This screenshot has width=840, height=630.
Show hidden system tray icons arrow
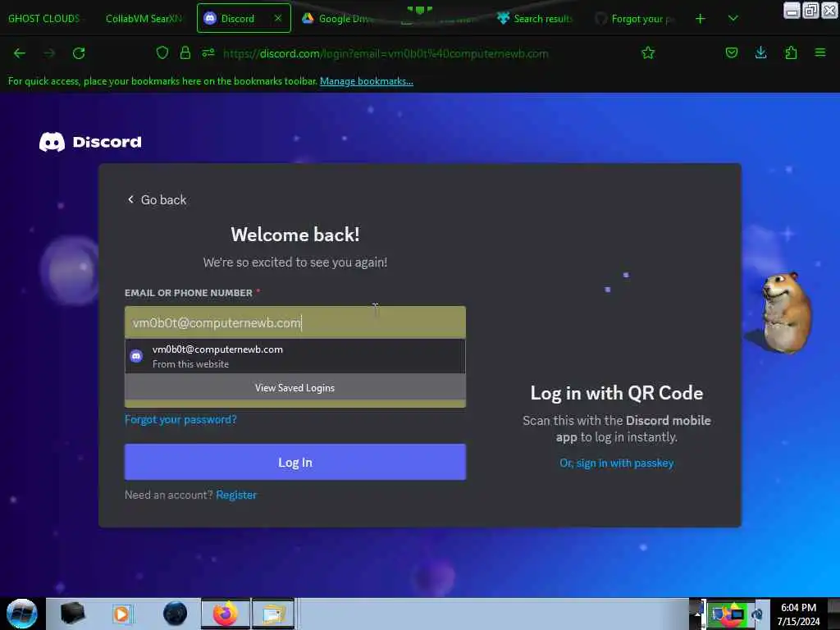[x=697, y=614]
